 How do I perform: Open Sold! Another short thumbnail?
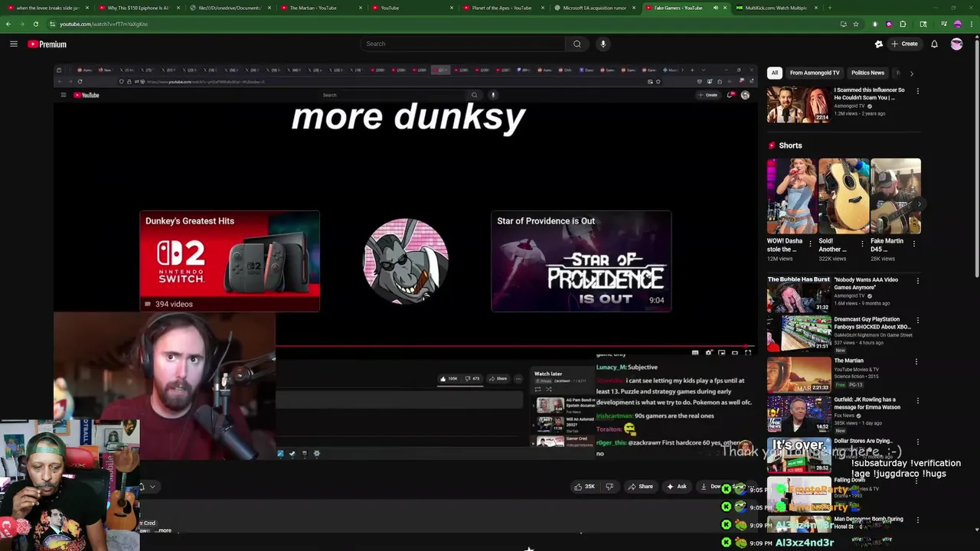(844, 196)
